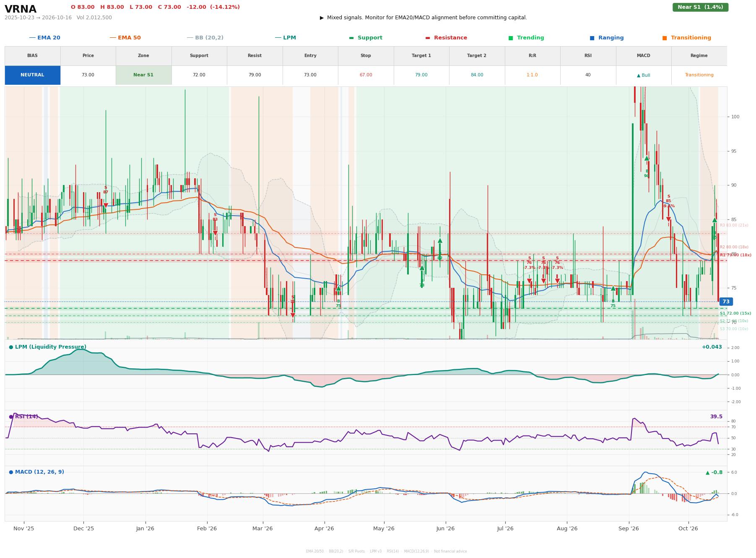Click the Target 2 value 84.00
Screen dimensions: 756x558
(477, 75)
